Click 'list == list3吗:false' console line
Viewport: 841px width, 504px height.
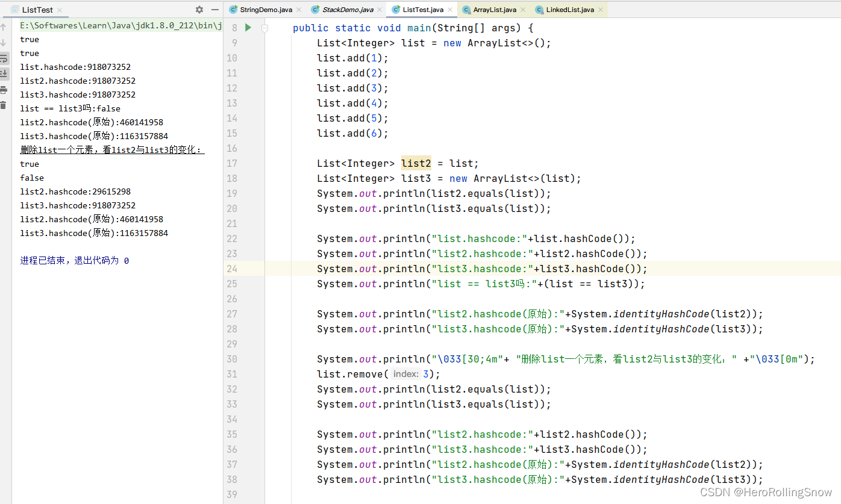pos(70,109)
